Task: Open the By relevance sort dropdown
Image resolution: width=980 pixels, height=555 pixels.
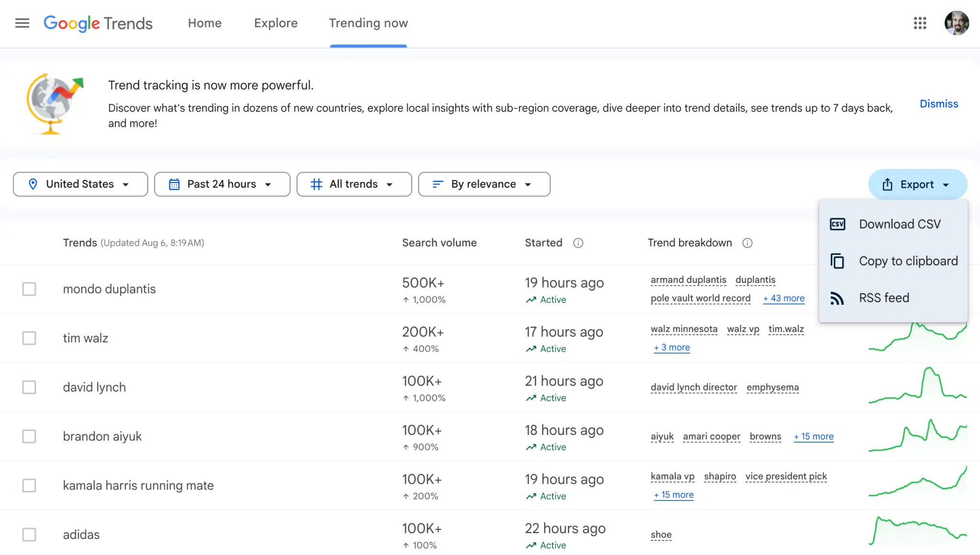Action: 484,184
